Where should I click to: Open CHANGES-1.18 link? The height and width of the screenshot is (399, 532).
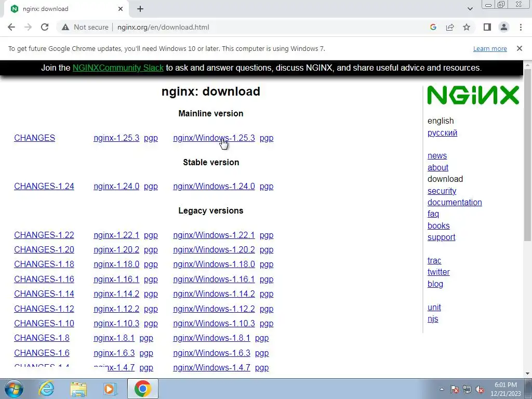(x=44, y=264)
